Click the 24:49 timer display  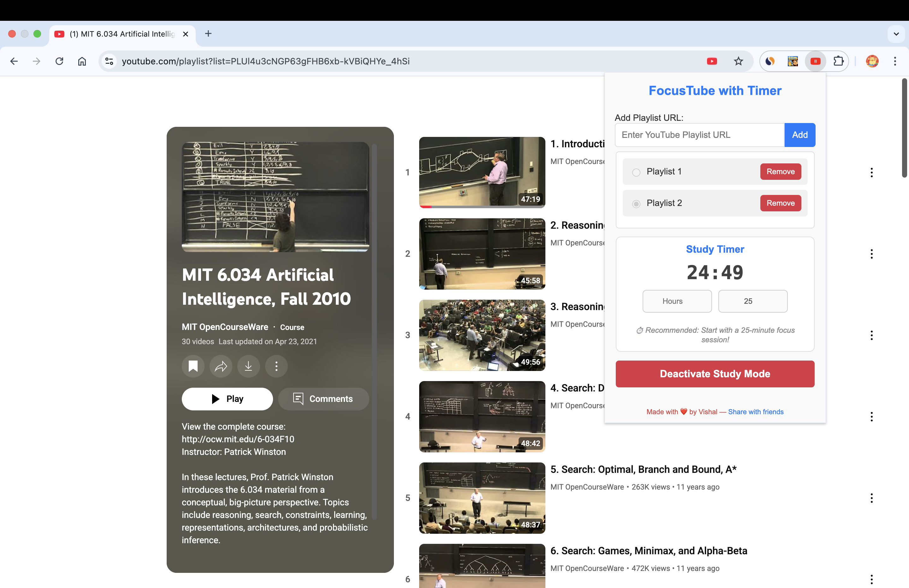click(715, 272)
